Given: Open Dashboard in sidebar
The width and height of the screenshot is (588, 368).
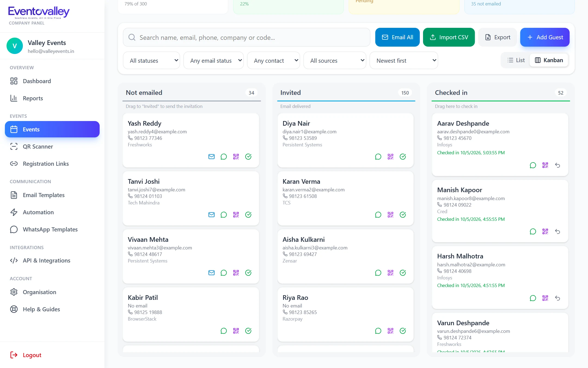Looking at the screenshot, I should [52, 81].
